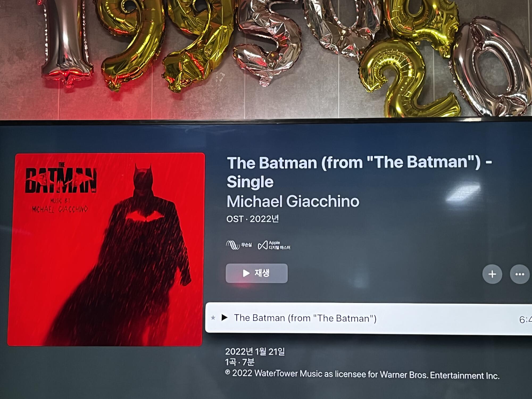The image size is (532, 399).
Task: Open the Michael Giacchino artist link
Action: pyautogui.click(x=293, y=201)
